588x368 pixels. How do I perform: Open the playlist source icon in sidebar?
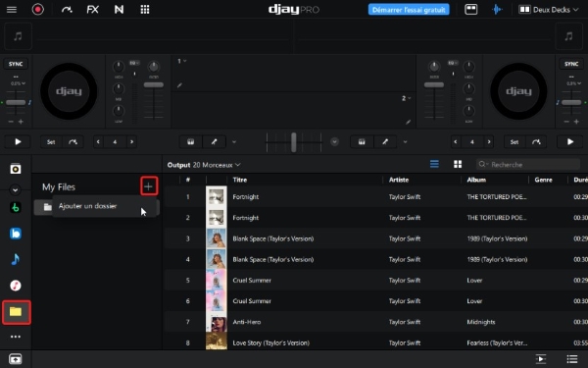coord(16,169)
